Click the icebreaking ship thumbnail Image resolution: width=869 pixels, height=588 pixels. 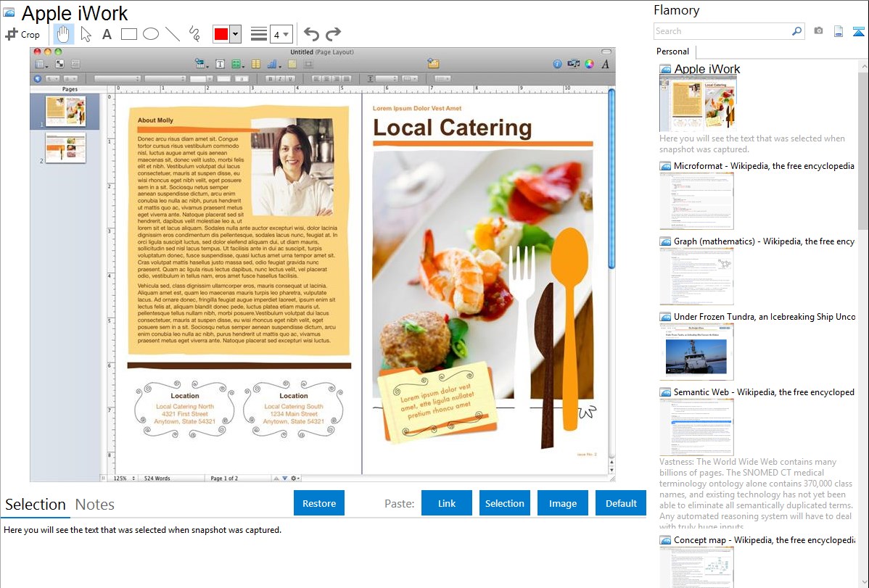(x=696, y=352)
